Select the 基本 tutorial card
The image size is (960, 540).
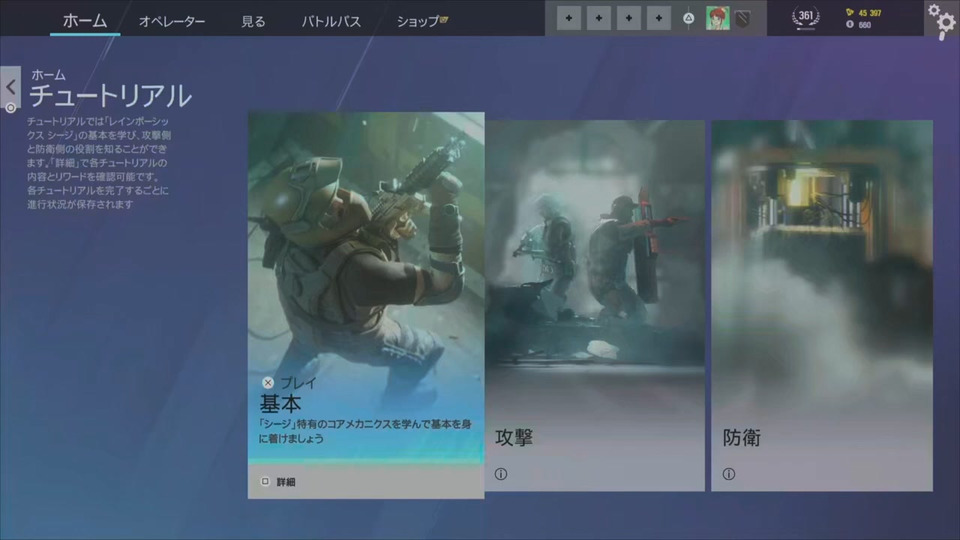[366, 305]
